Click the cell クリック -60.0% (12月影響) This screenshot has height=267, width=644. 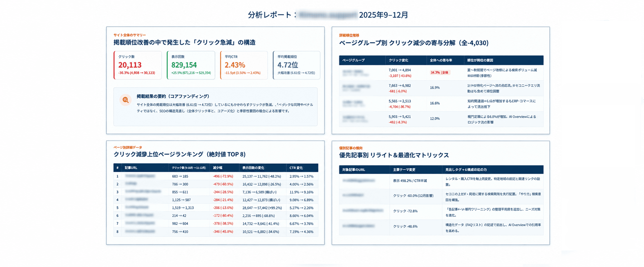(x=413, y=196)
